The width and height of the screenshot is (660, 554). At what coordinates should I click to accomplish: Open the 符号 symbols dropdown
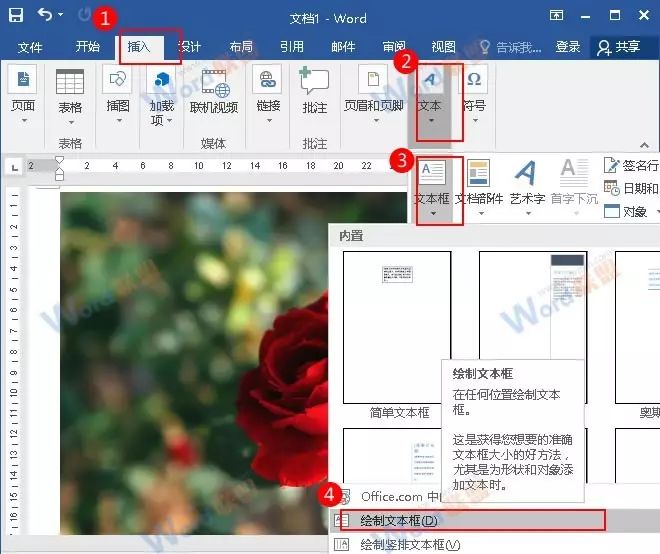(475, 95)
